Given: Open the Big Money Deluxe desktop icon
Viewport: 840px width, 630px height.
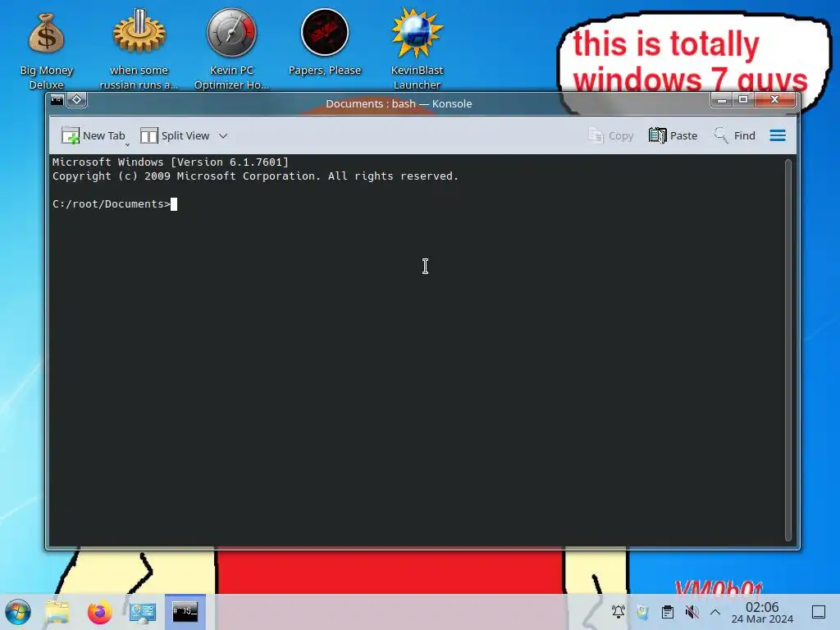Looking at the screenshot, I should 46,51.
